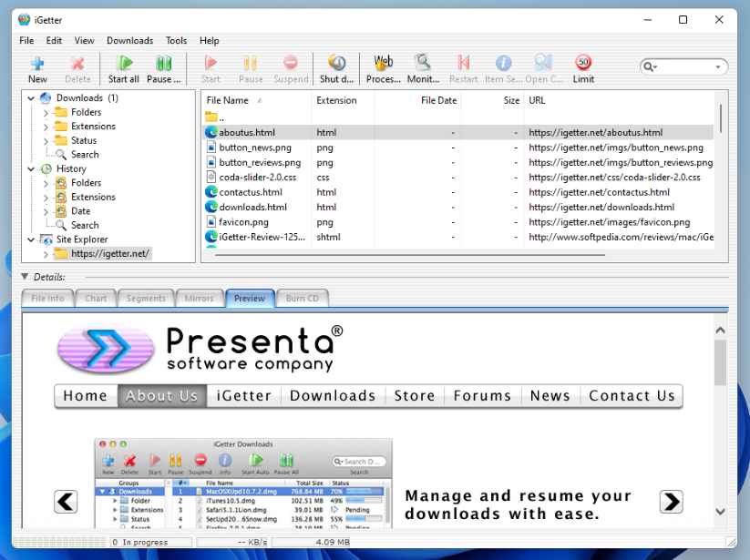Open the Help menu
Image resolution: width=750 pixels, height=560 pixels.
coord(209,41)
